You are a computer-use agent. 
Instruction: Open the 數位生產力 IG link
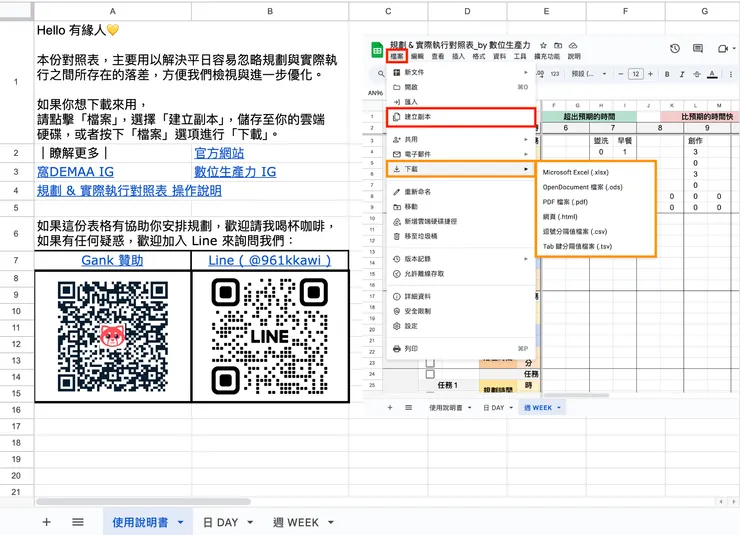click(235, 172)
